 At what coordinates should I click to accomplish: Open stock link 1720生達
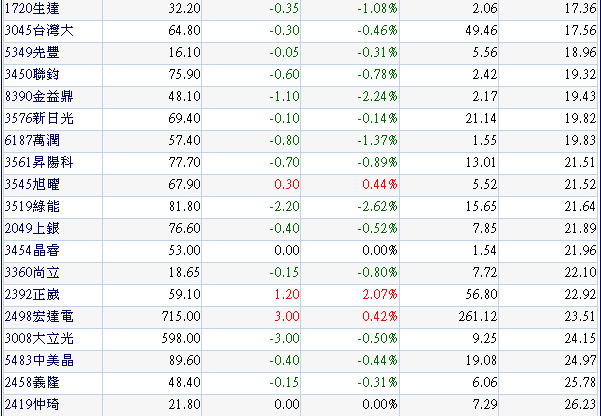coord(32,8)
